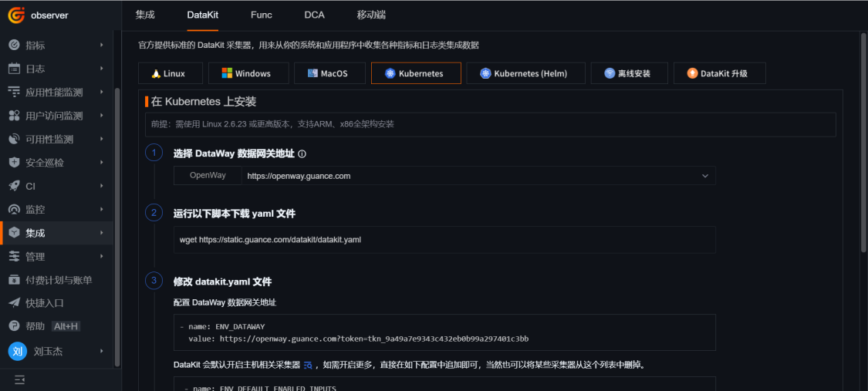
Task: Click the 刘 user avatar
Action: (17, 351)
